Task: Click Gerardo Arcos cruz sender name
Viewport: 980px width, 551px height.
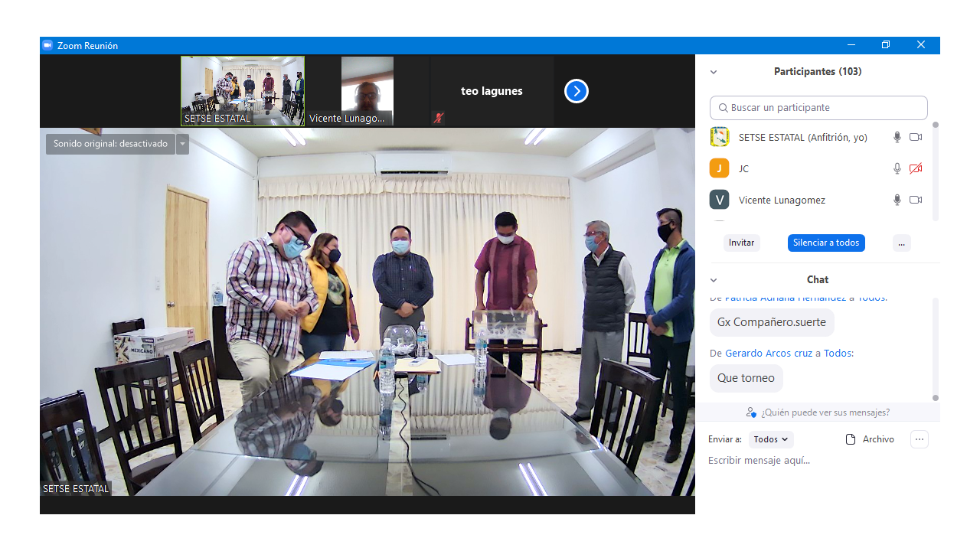Action: pyautogui.click(x=769, y=353)
